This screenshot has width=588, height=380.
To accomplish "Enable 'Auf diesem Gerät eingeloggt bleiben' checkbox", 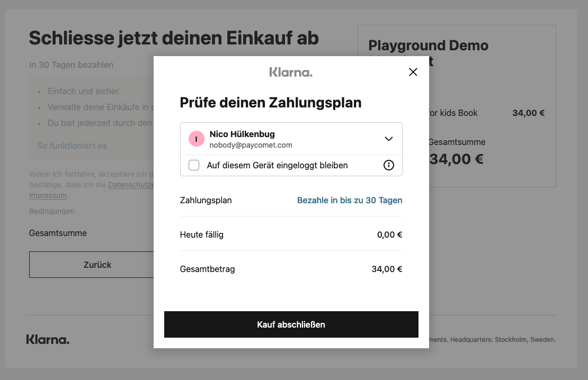I will 194,165.
